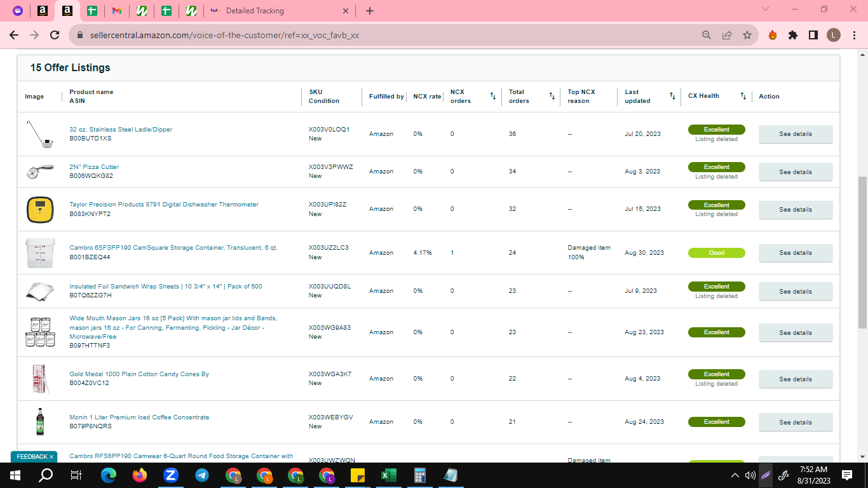Open Excel from the taskbar
868x488 pixels.
388,475
